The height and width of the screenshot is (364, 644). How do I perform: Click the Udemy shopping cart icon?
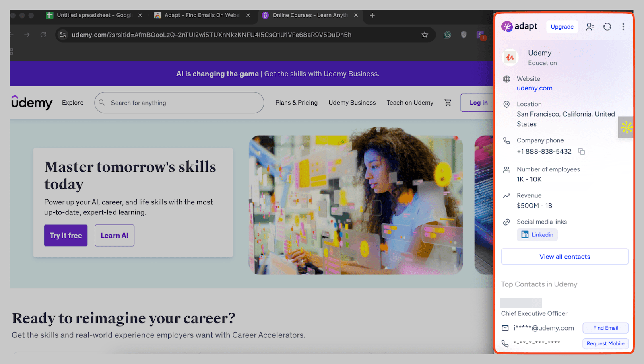point(448,103)
